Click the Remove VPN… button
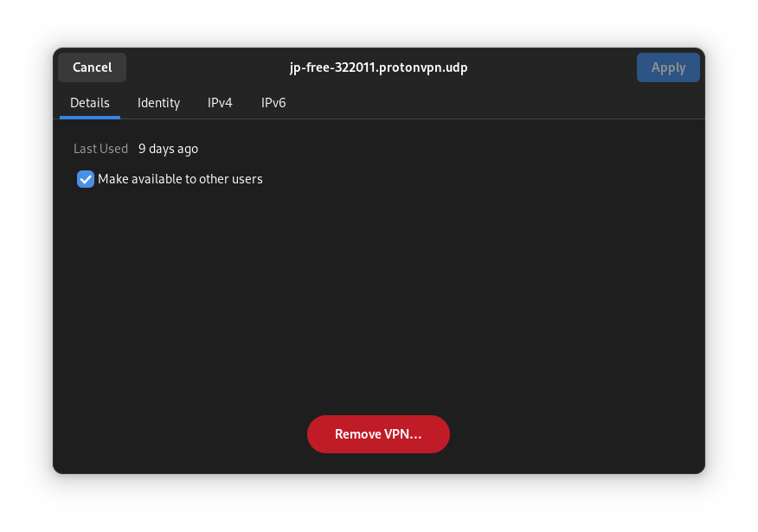The height and width of the screenshot is (532, 758). click(x=378, y=434)
